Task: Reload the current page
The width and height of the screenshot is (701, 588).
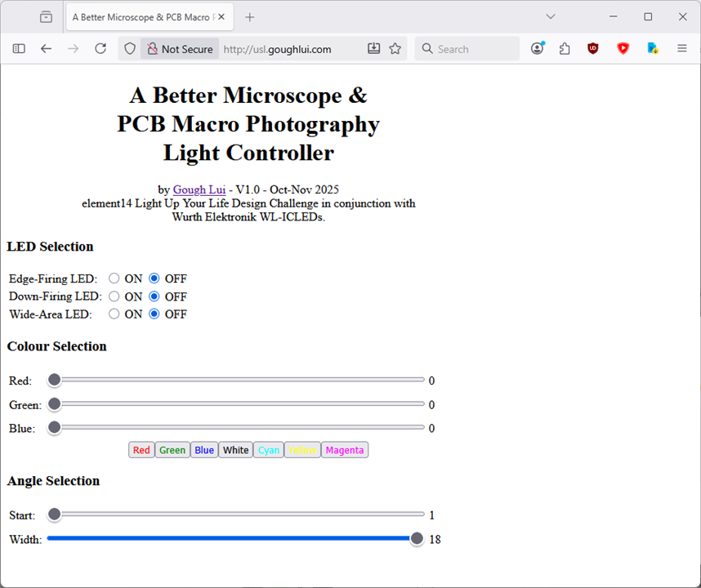Action: click(x=100, y=49)
